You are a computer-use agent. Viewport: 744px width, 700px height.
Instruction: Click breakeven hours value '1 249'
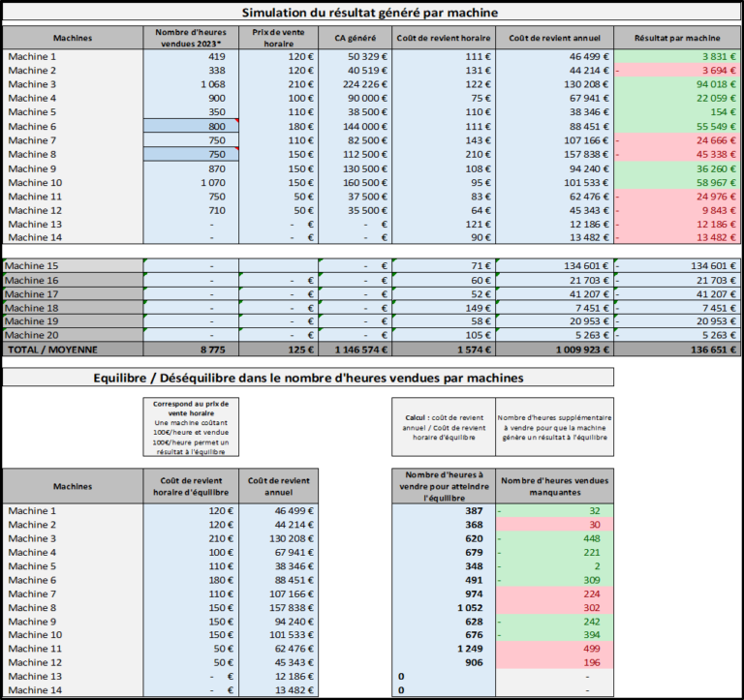pyautogui.click(x=444, y=649)
